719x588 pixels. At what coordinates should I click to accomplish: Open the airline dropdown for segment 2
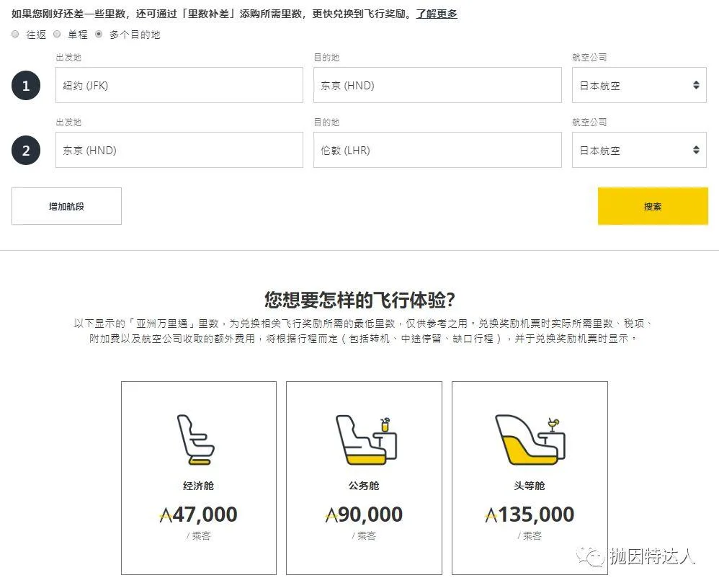(639, 150)
